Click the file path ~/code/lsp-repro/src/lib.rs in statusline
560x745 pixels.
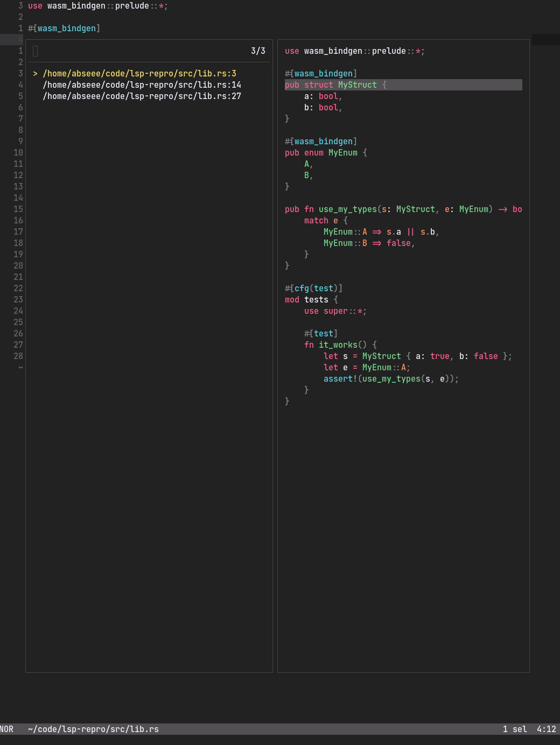tap(93, 729)
